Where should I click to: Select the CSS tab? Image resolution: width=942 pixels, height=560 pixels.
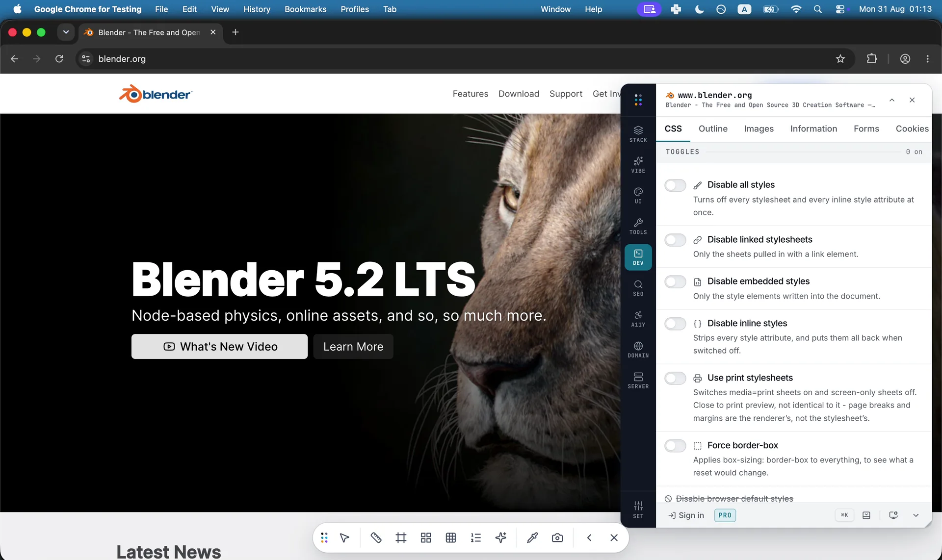(x=673, y=129)
